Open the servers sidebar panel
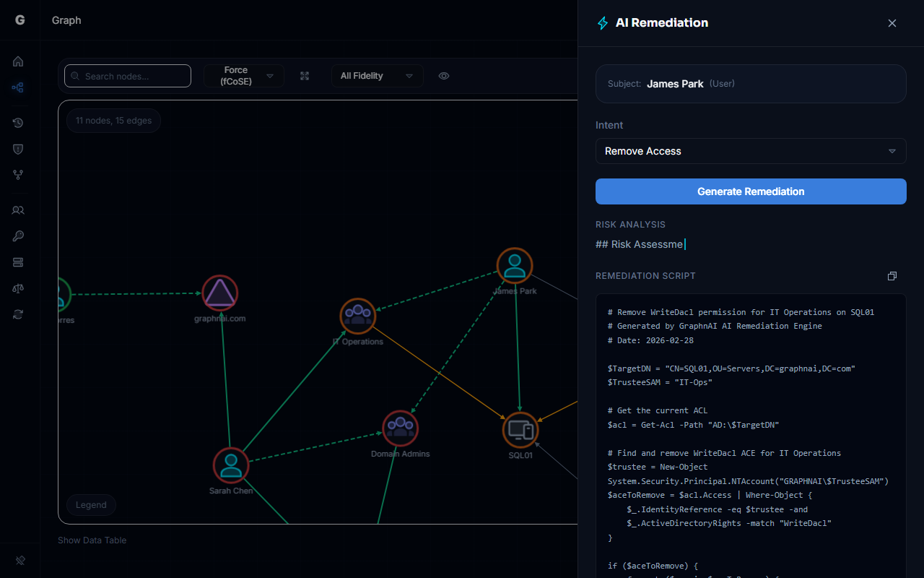The image size is (924, 578). click(18, 262)
